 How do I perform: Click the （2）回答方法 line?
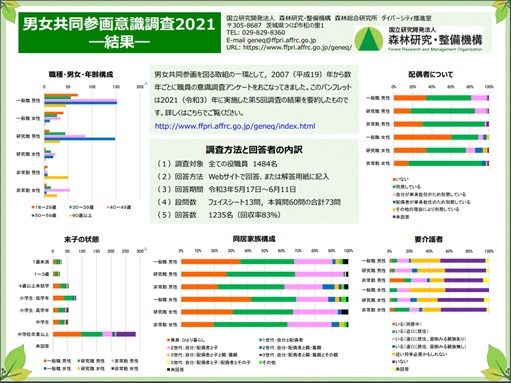click(x=242, y=176)
